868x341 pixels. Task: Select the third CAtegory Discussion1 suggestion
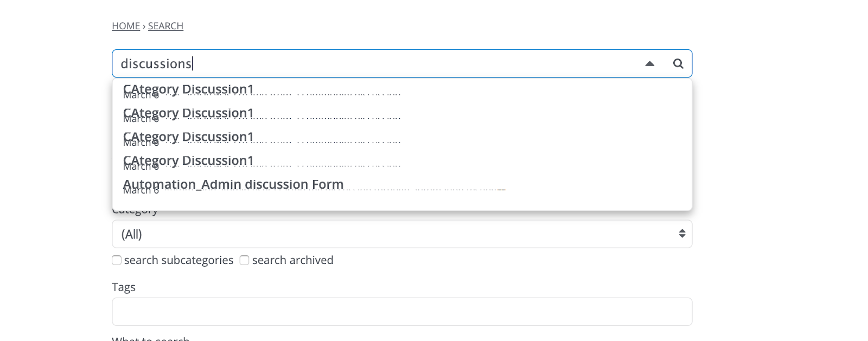point(188,137)
